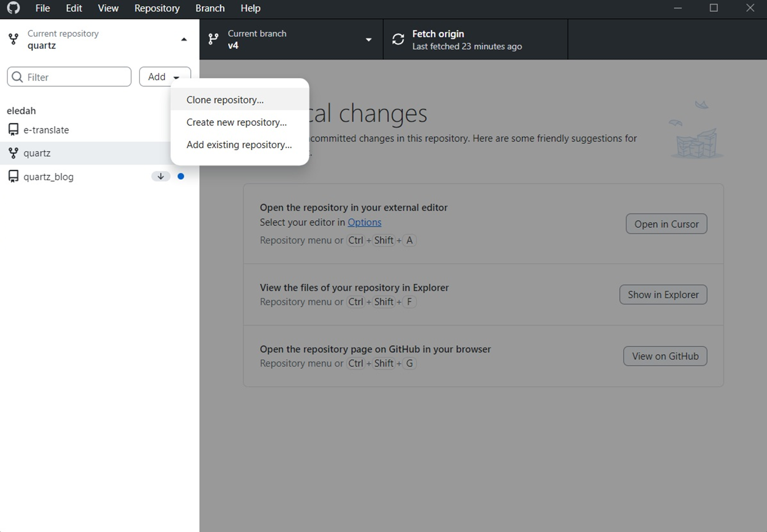The height and width of the screenshot is (532, 767).
Task: Click the branch icon beside Current branch
Action: (213, 40)
